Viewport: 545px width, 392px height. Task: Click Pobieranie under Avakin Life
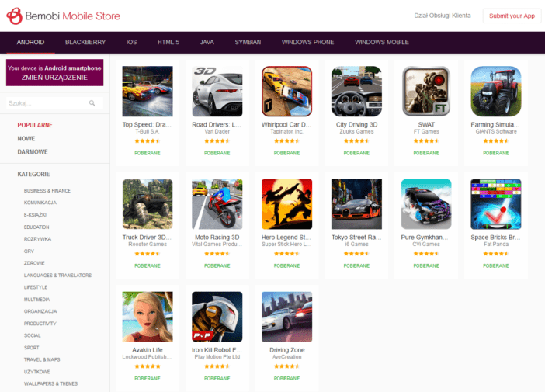148,379
